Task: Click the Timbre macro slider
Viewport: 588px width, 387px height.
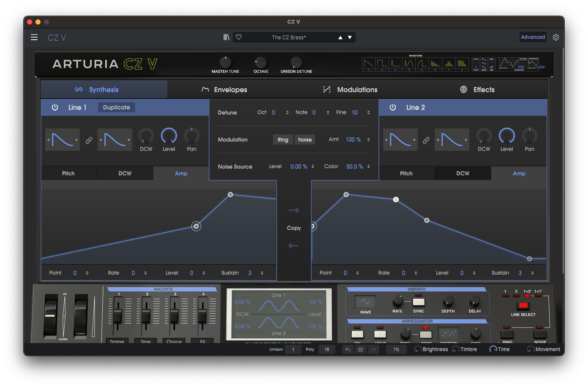Action: click(x=117, y=316)
